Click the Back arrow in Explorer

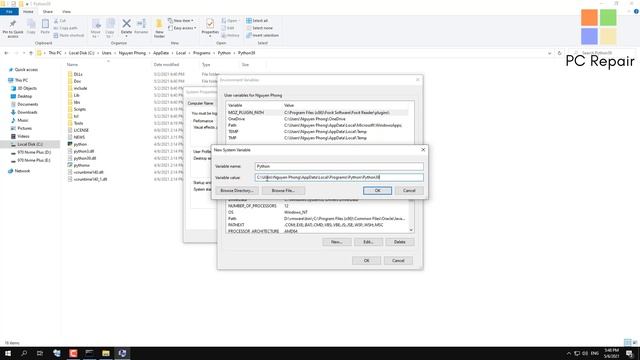[x=6, y=53]
